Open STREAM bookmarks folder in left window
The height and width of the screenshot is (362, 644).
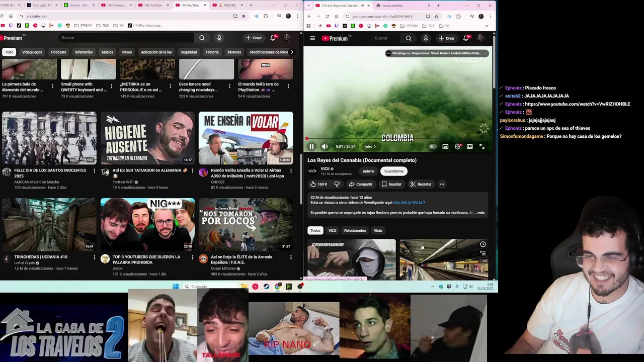(x=83, y=25)
